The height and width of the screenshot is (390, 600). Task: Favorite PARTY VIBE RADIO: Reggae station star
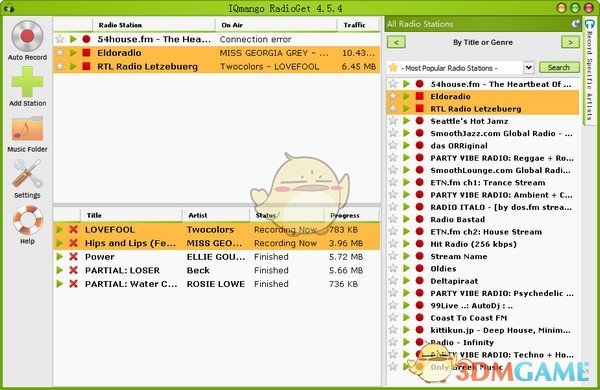click(x=393, y=158)
